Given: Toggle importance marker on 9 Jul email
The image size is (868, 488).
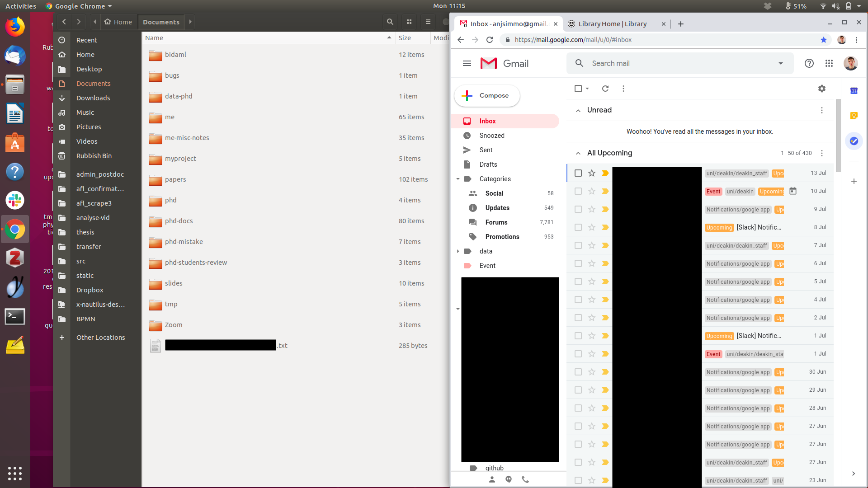Looking at the screenshot, I should point(605,209).
